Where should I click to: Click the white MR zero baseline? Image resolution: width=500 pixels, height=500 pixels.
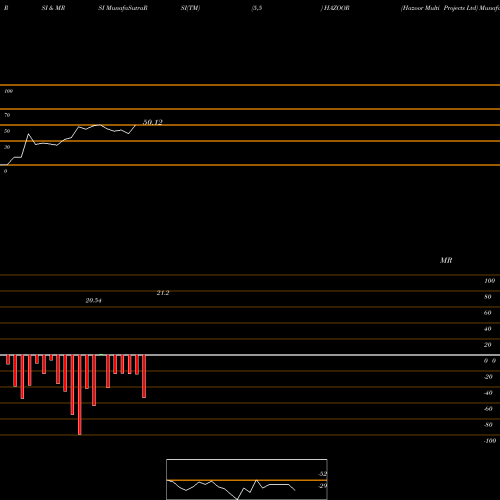[250, 355]
